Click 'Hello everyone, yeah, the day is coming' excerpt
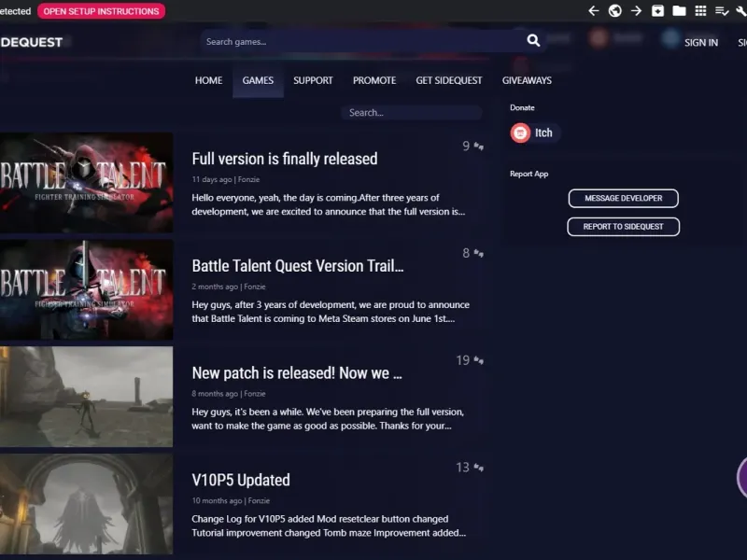 [x=329, y=204]
